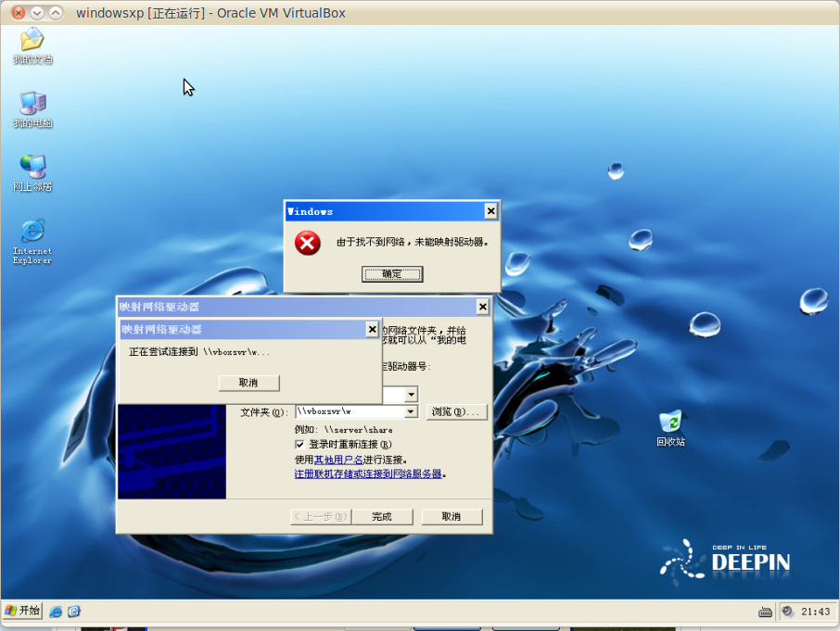Click the error message 由于找不到网络，未能映射驱动器
Viewport: 840px width, 631px height.
(x=413, y=242)
